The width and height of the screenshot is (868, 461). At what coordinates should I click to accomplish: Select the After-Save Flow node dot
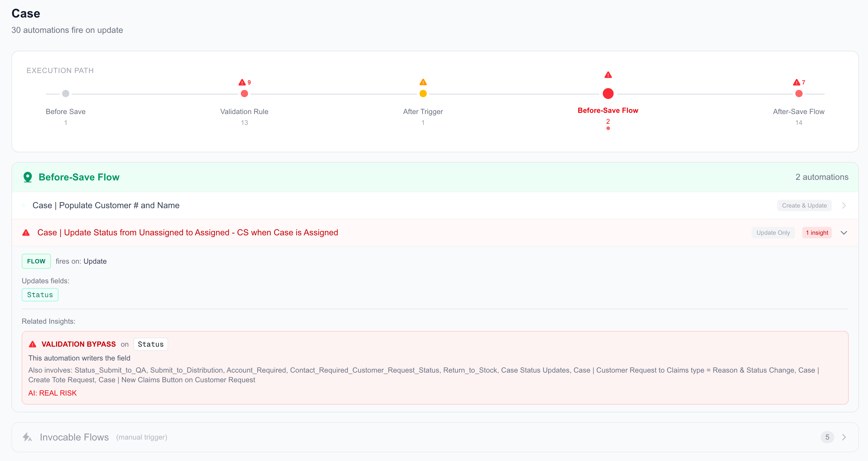(x=799, y=94)
